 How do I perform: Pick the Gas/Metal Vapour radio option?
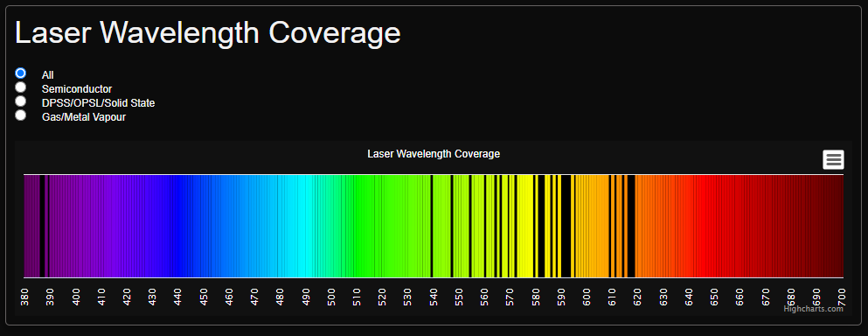[20, 115]
